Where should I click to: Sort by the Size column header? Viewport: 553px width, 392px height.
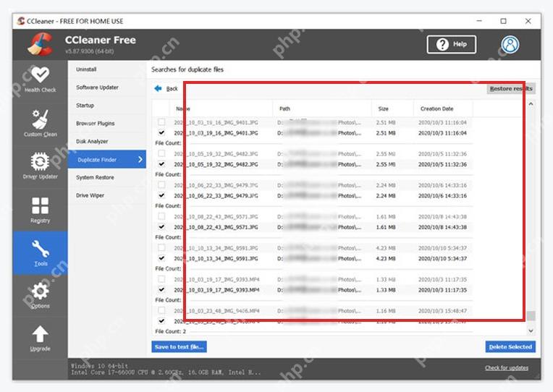click(x=392, y=108)
